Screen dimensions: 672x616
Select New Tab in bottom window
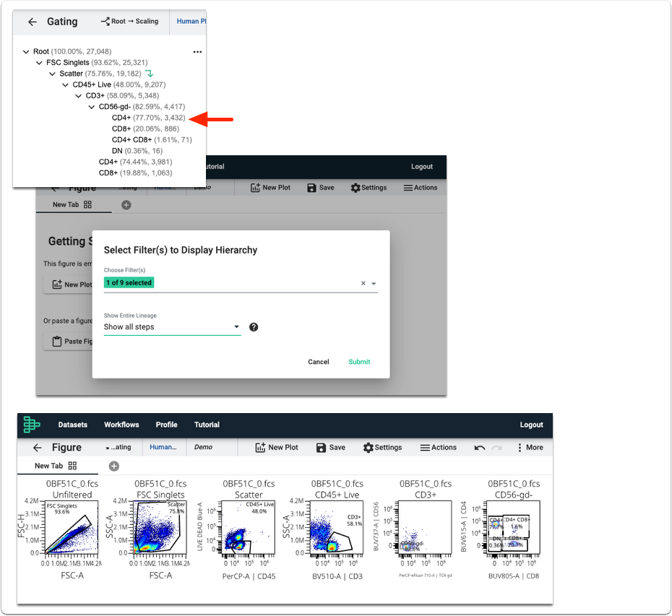click(49, 466)
